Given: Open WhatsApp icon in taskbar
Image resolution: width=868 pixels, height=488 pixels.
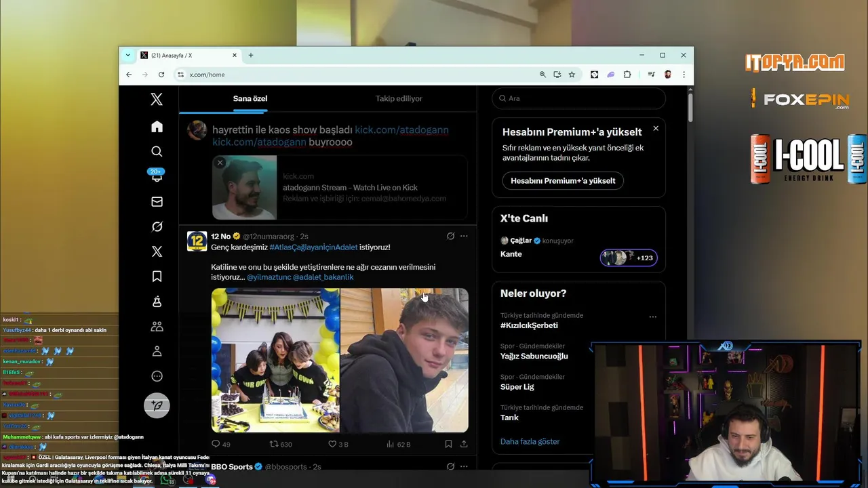Looking at the screenshot, I should [166, 480].
